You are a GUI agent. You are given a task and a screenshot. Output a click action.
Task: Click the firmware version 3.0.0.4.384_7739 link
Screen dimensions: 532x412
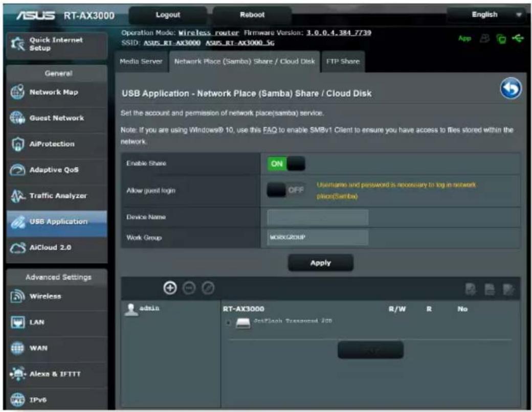339,33
